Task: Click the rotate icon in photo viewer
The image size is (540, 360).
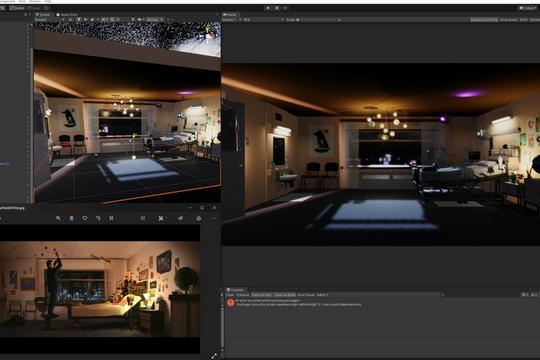Action: [x=98, y=218]
